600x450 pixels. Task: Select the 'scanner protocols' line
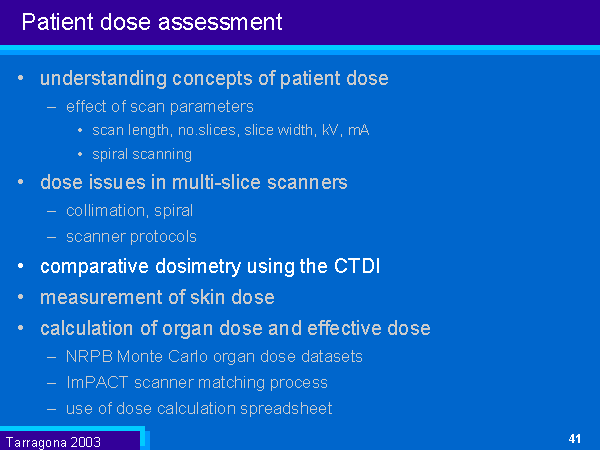coord(131,237)
